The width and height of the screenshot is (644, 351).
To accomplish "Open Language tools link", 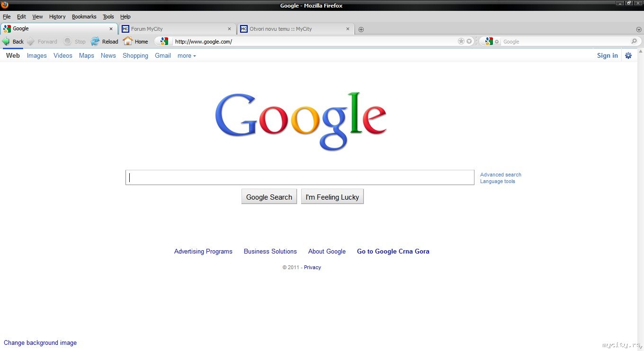I will (498, 181).
